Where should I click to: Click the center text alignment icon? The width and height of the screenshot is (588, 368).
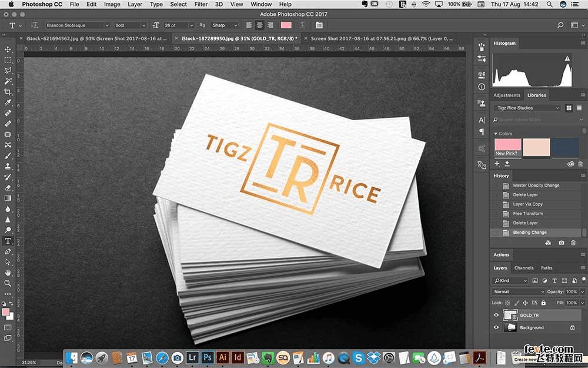259,25
